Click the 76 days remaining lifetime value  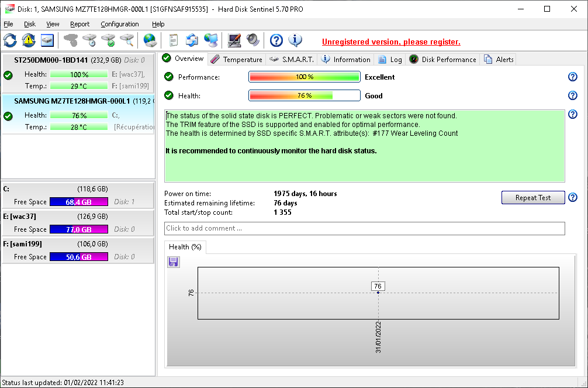click(x=285, y=203)
